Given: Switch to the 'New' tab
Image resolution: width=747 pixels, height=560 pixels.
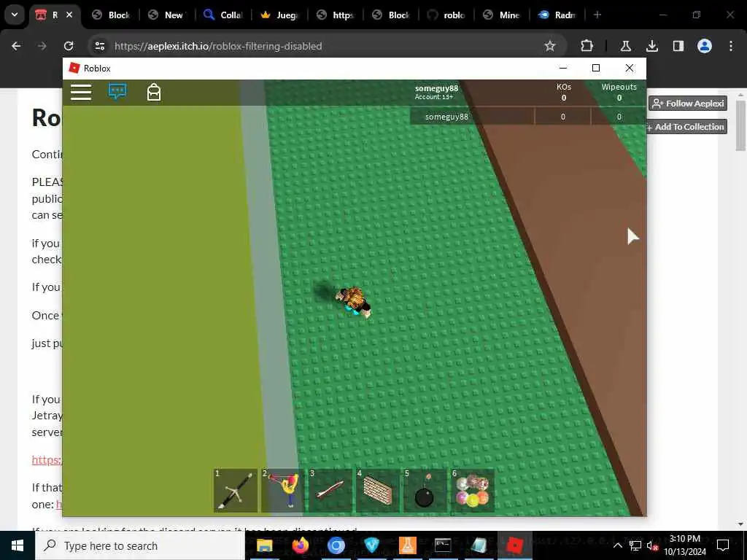Looking at the screenshot, I should [x=167, y=15].
